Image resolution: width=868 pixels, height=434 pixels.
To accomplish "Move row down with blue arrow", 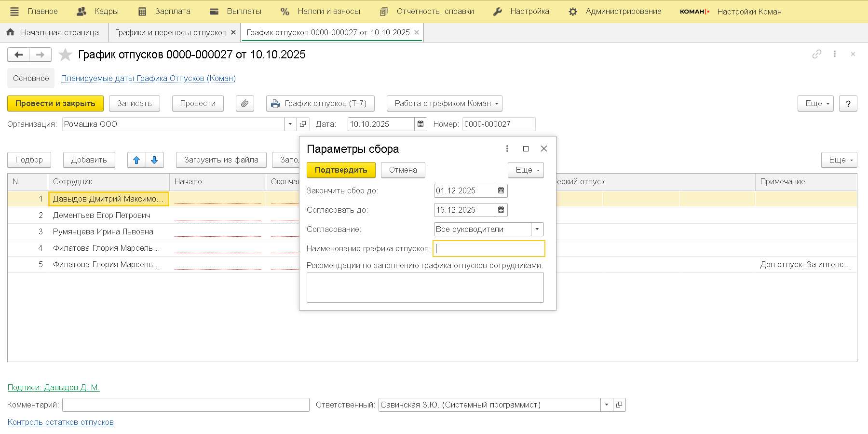I will [x=154, y=160].
